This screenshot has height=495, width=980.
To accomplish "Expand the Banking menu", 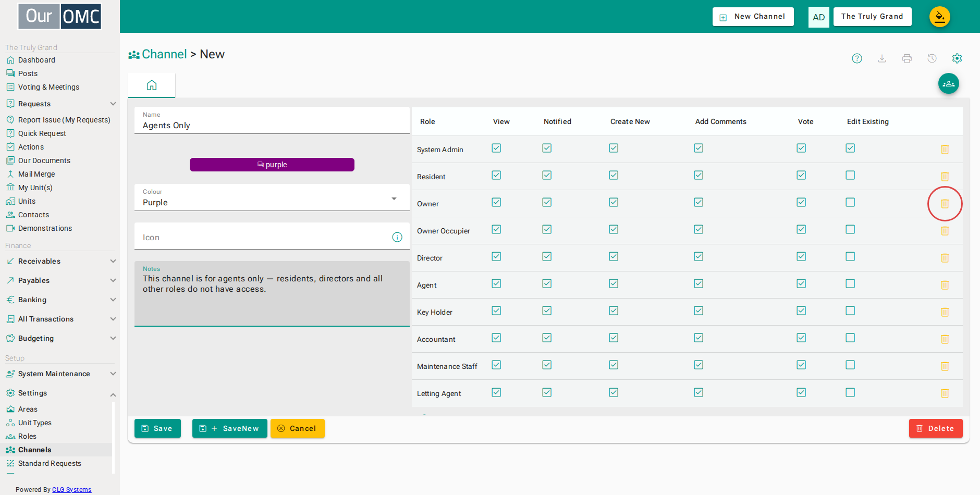I will [60, 300].
